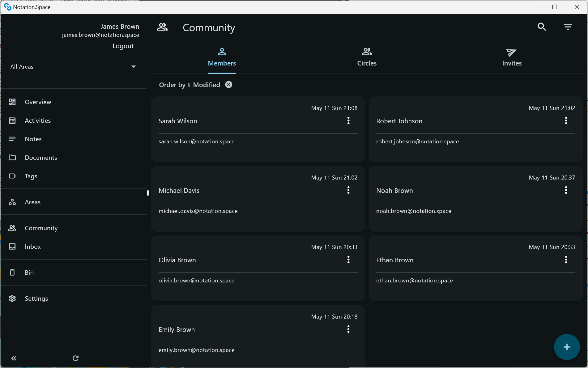Switch to the Circles tab
The image size is (588, 368).
[367, 57]
